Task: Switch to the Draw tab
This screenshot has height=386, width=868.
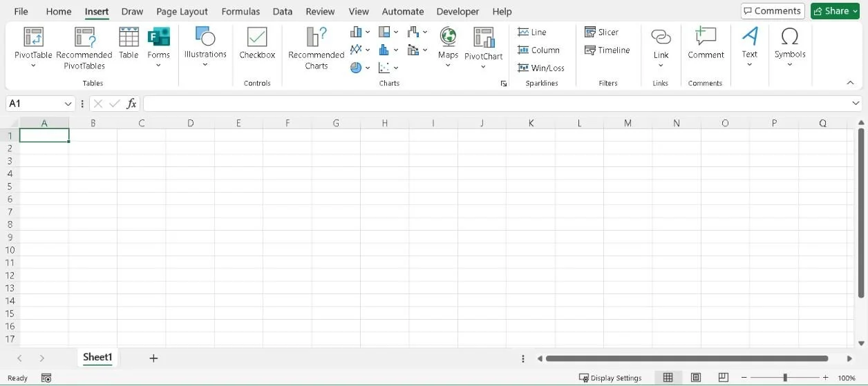Action: pos(132,11)
